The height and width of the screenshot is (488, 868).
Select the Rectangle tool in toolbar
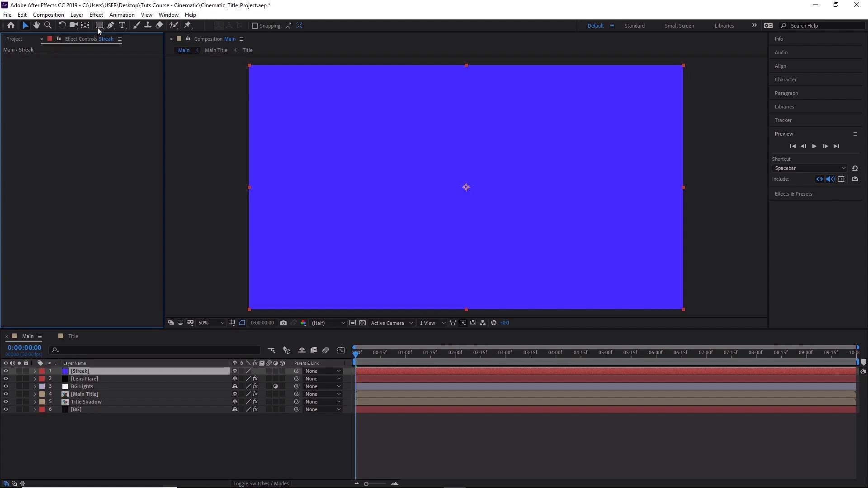click(x=99, y=25)
